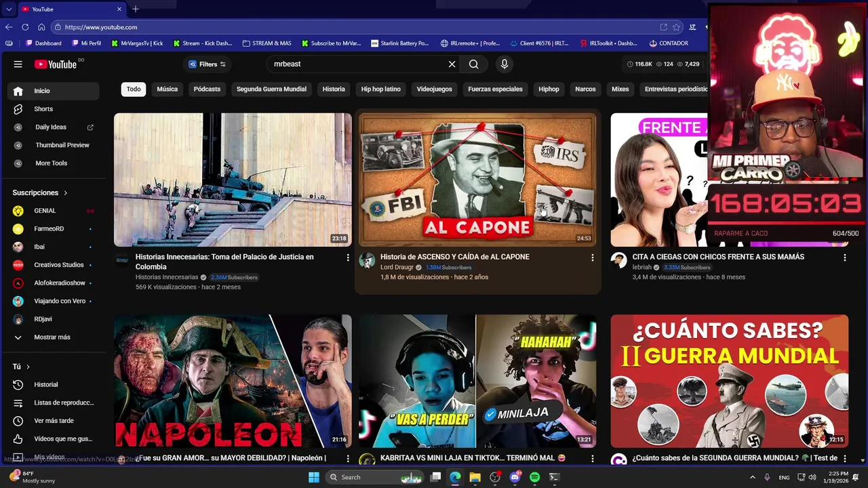Open the Dashboard bookmark
The image size is (868, 488).
pyautogui.click(x=43, y=43)
